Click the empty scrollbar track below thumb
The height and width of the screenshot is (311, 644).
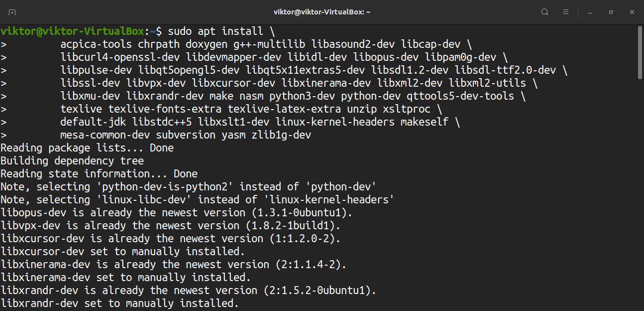640,199
